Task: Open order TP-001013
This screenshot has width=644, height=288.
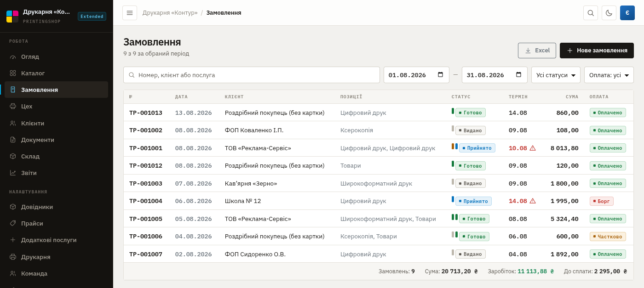Action: click(x=146, y=113)
